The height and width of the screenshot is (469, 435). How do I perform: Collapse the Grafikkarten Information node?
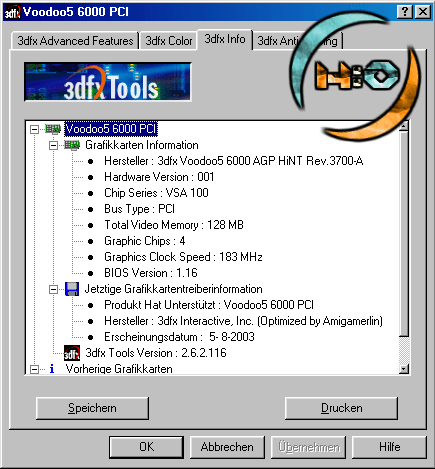click(53, 145)
